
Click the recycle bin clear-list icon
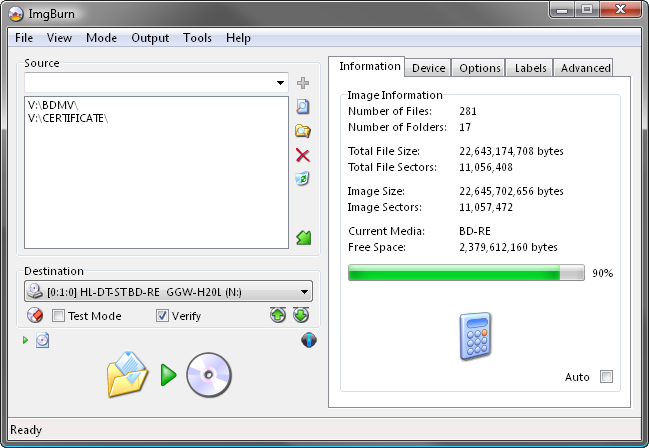click(x=303, y=179)
